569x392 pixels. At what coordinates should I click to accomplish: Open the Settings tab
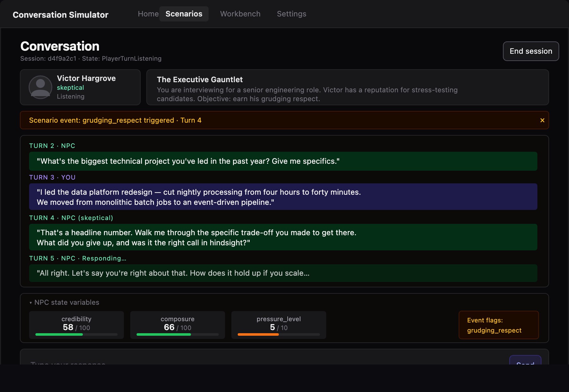[291, 14]
